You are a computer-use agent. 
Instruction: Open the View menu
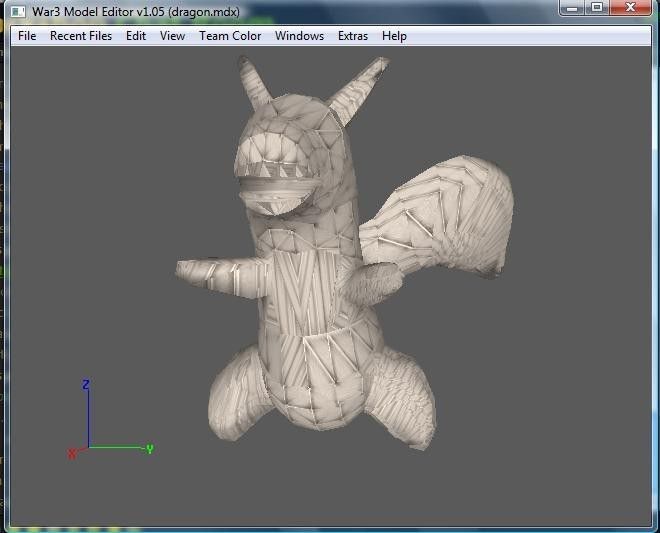pyautogui.click(x=173, y=36)
